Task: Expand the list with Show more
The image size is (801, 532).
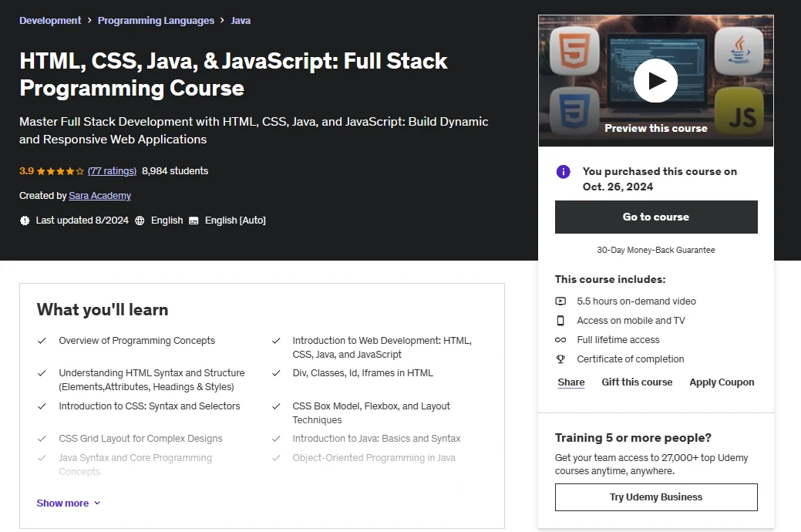Action: click(x=69, y=503)
